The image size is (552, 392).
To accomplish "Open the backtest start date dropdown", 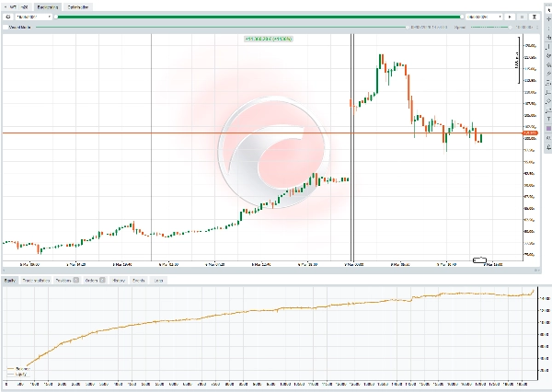I will 33,17.
